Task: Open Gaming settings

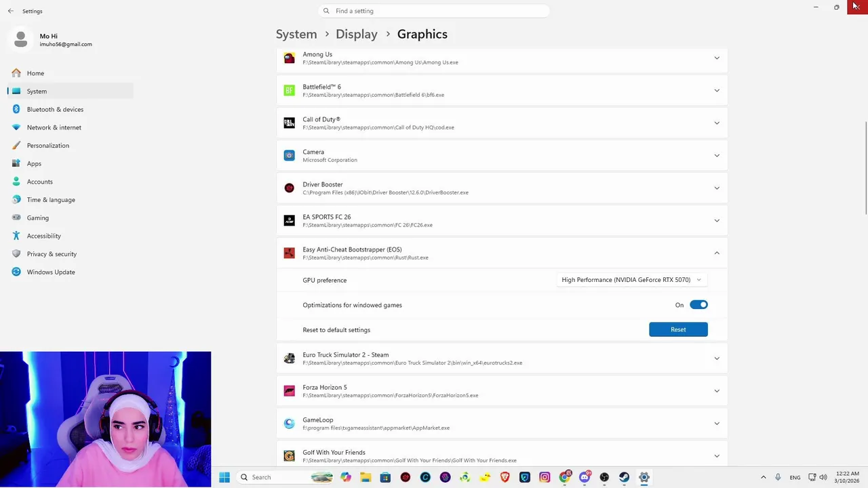Action: [x=71, y=218]
